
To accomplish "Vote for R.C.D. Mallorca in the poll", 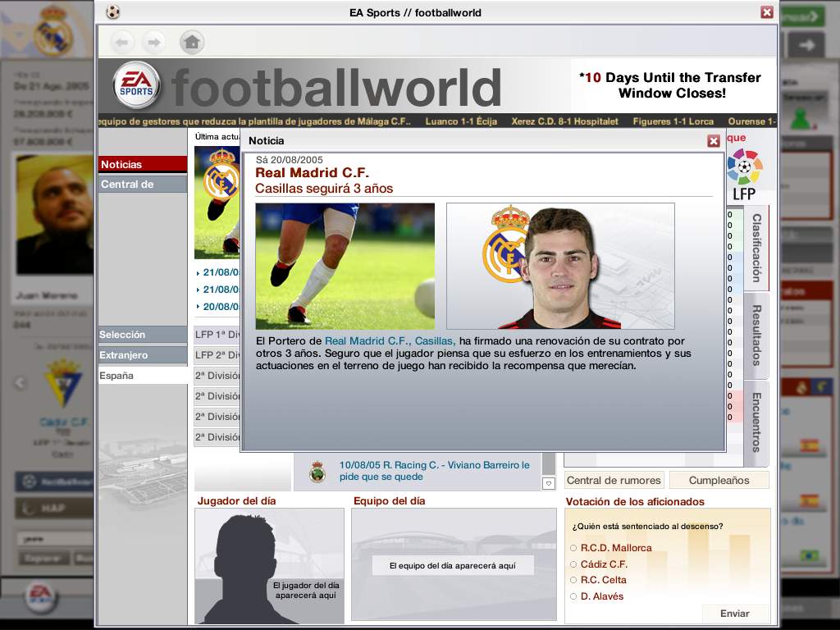I will pos(573,547).
